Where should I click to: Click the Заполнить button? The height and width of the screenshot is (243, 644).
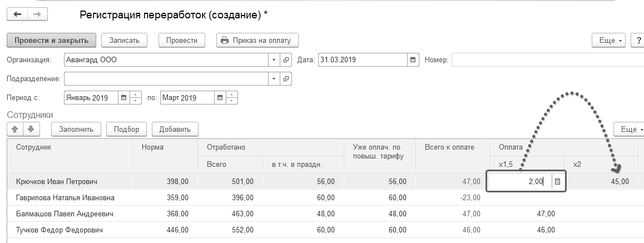tap(76, 129)
